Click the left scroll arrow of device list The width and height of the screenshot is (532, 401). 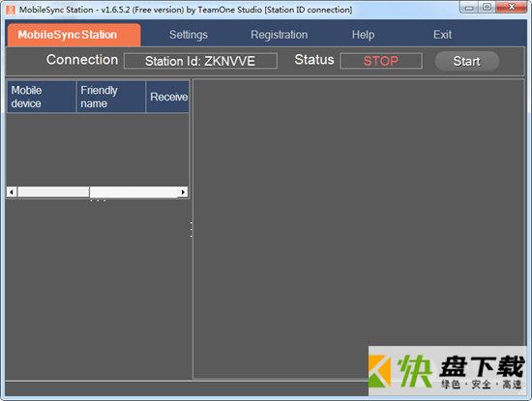point(12,192)
